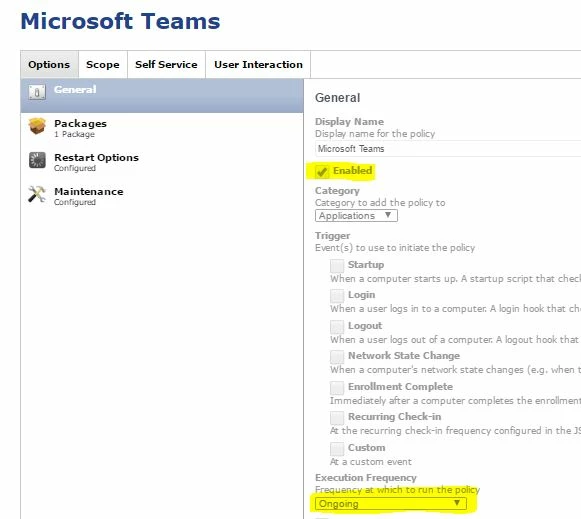Open the Restart Options payload label
The width and height of the screenshot is (581, 519).
(x=96, y=157)
